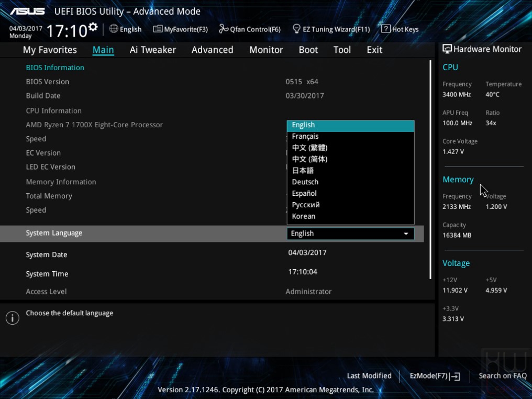Pick Español from the language list
This screenshot has width=532, height=399.
tap(350, 193)
